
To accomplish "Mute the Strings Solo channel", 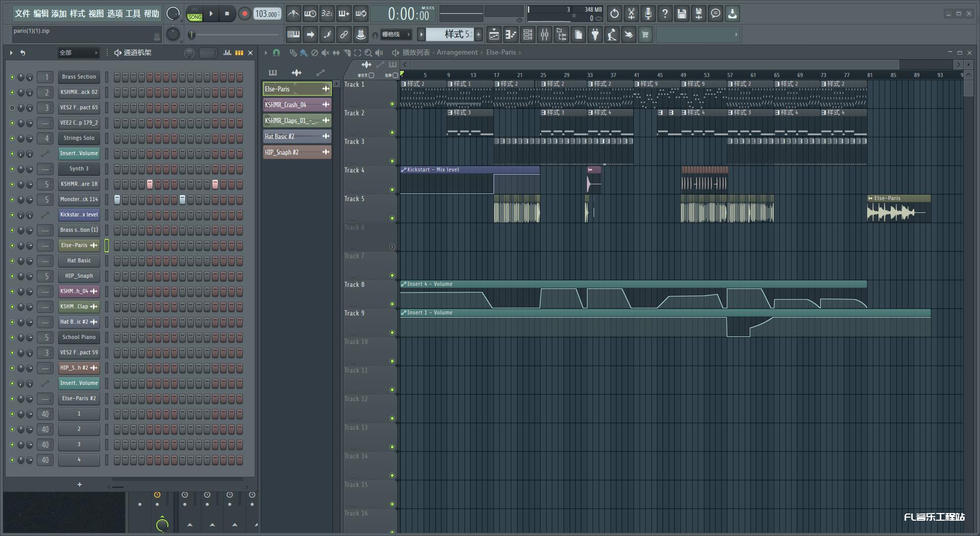I will click(12, 138).
